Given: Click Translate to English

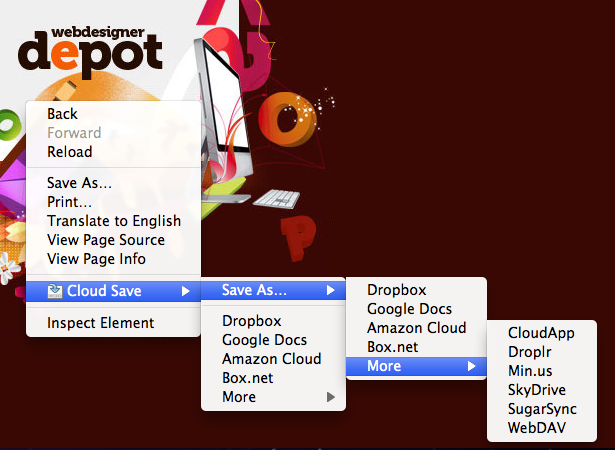Looking at the screenshot, I should 113,221.
